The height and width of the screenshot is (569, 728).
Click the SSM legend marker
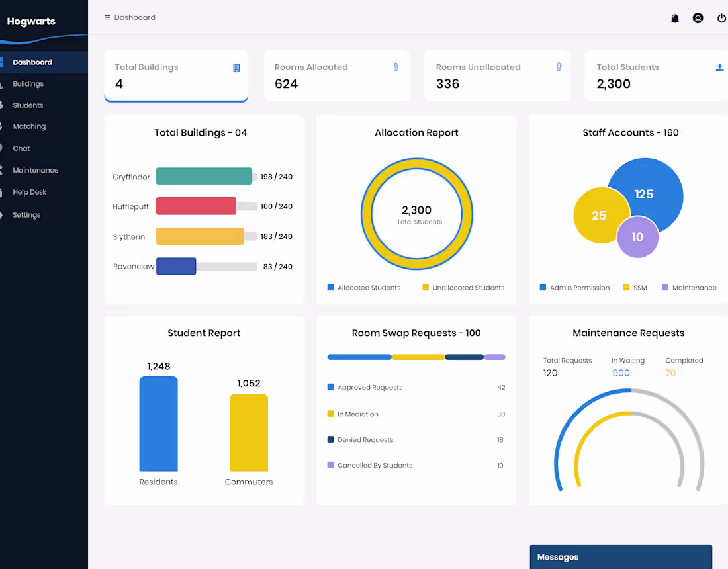pos(625,288)
